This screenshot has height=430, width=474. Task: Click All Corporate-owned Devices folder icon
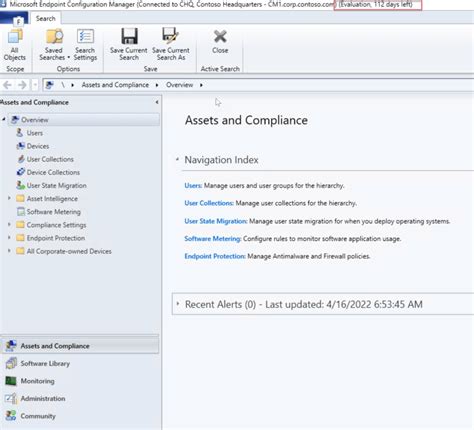(x=21, y=251)
